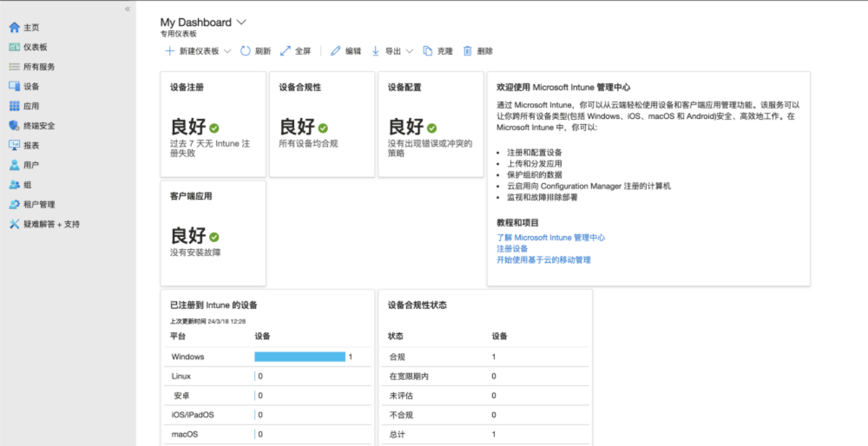The width and height of the screenshot is (868, 446).
Task: Click the 没有安装故障 status text
Action: [195, 253]
